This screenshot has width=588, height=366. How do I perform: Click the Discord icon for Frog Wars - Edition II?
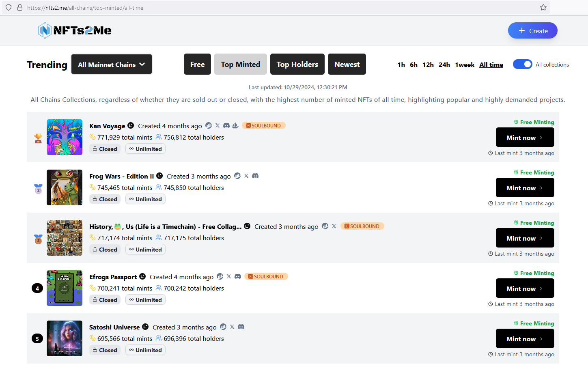point(255,176)
